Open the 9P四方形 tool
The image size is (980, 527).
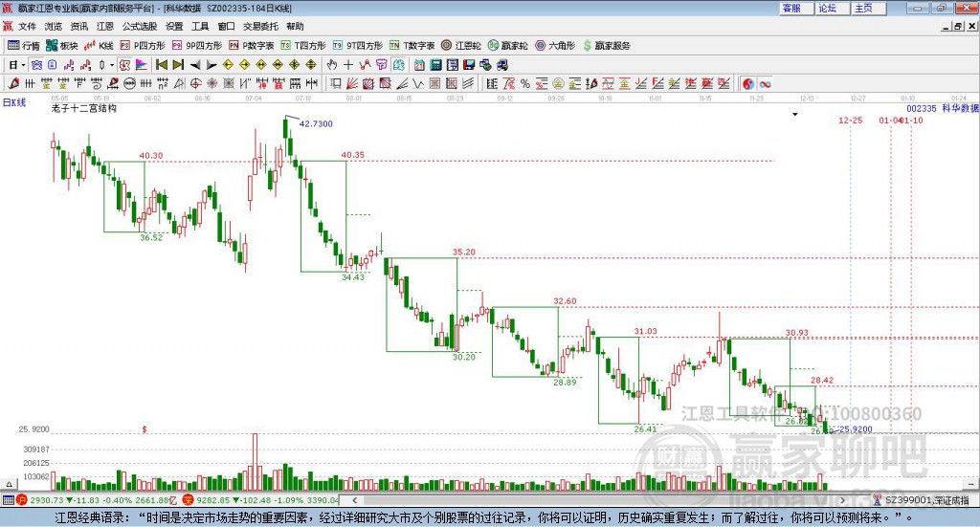point(197,46)
